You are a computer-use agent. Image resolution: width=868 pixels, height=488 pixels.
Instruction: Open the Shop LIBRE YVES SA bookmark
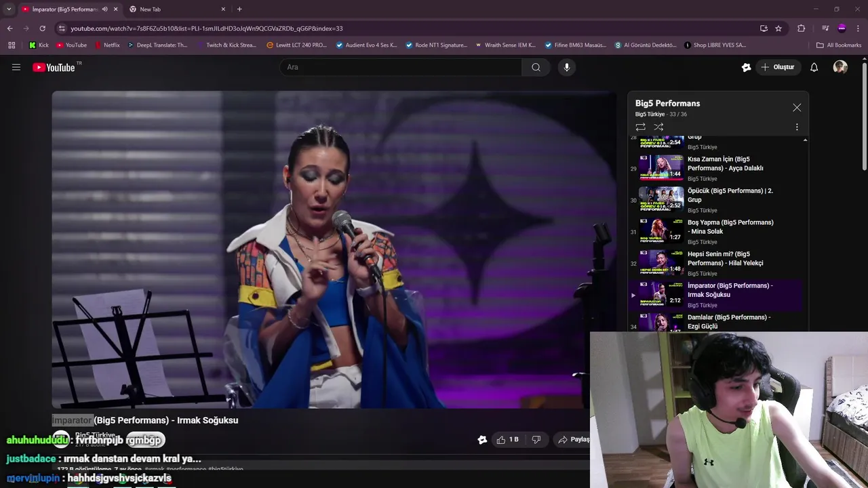715,45
